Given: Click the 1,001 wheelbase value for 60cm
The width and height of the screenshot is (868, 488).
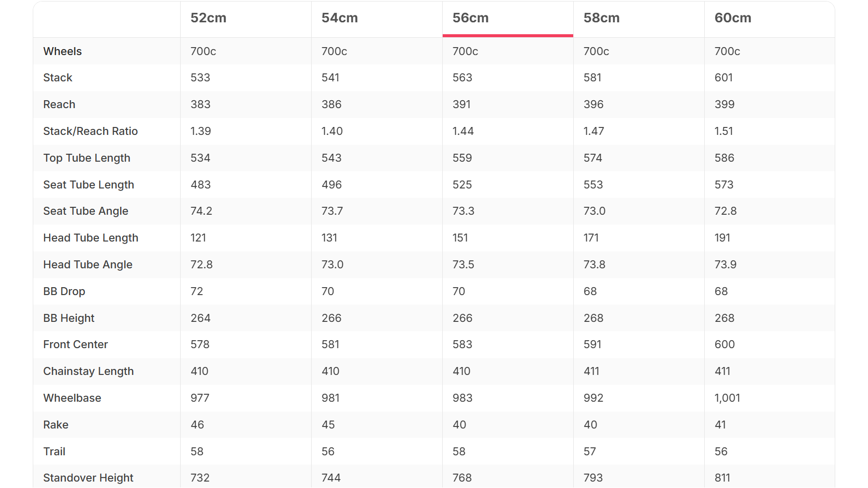Looking at the screenshot, I should click(727, 398).
